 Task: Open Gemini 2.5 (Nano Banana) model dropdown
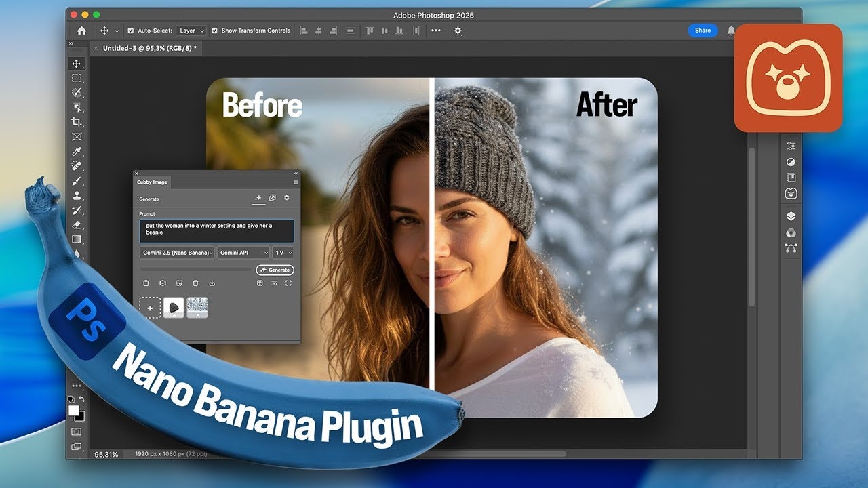coord(177,252)
